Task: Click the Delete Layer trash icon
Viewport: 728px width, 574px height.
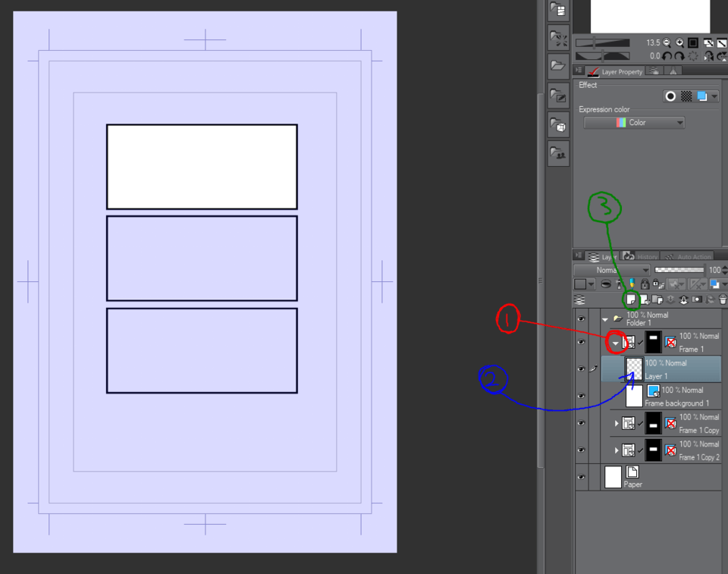Action: tap(723, 300)
